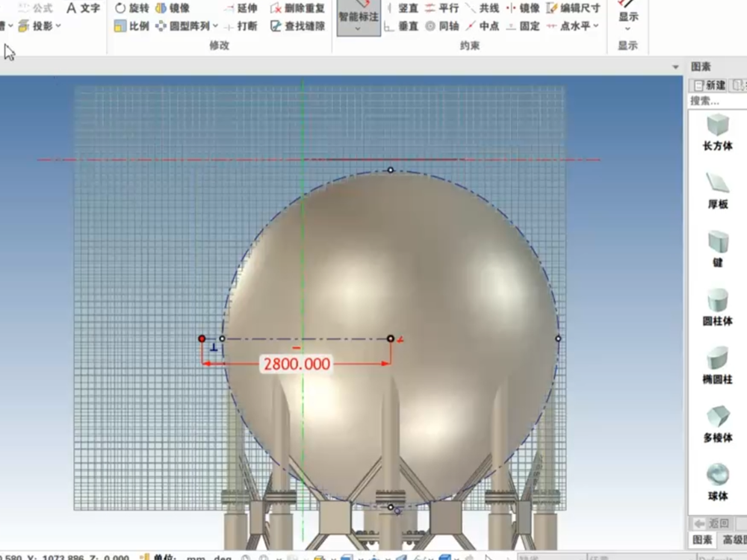Click the 搜索 search field

[716, 101]
